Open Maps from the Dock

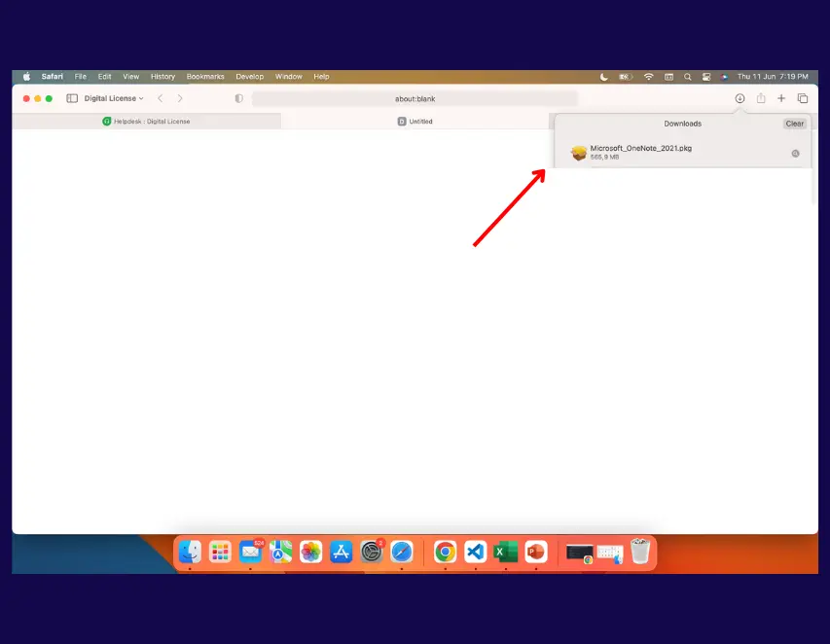pos(280,553)
